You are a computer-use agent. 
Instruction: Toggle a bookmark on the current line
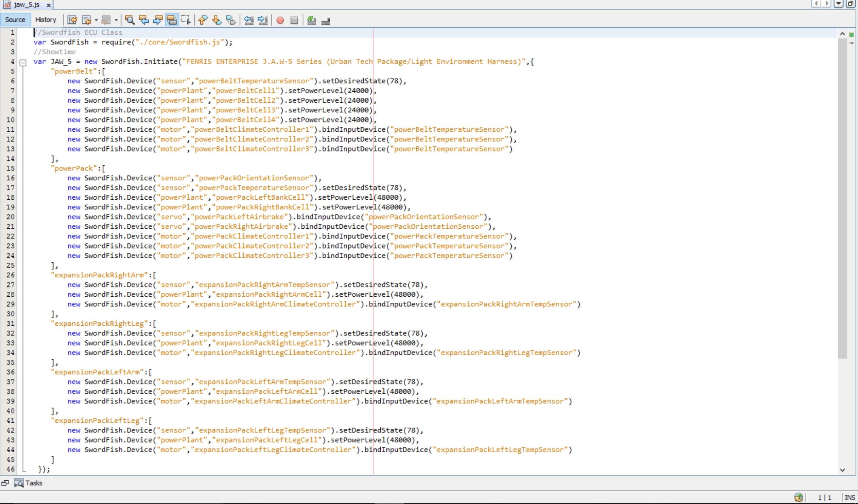231,20
